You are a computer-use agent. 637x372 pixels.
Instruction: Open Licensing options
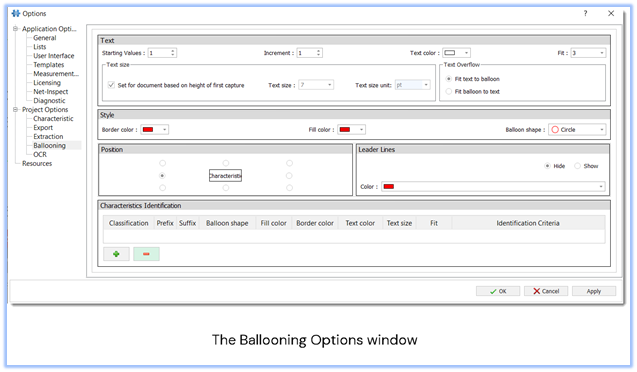pos(47,82)
